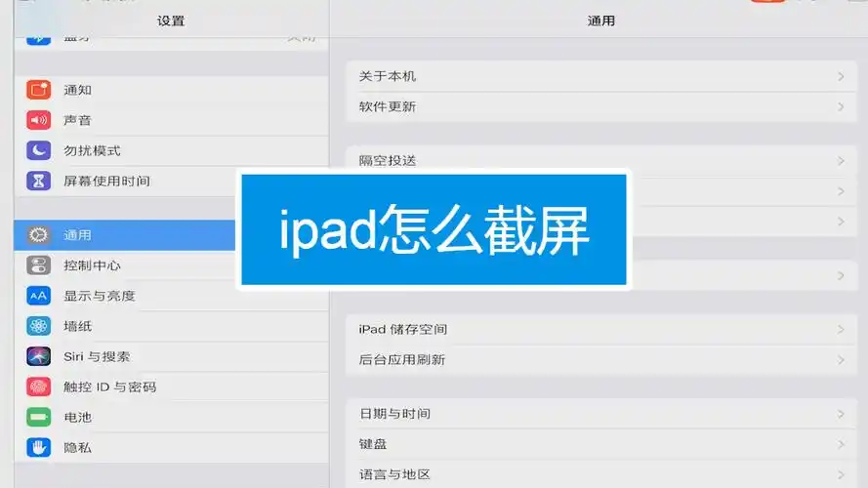This screenshot has height=488, width=868.
Task: Tap the Do Not Disturb moon icon
Action: [x=38, y=150]
